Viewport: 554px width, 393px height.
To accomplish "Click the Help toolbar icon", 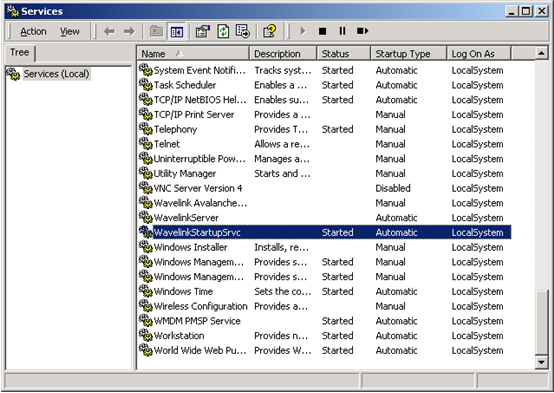I will (x=270, y=31).
